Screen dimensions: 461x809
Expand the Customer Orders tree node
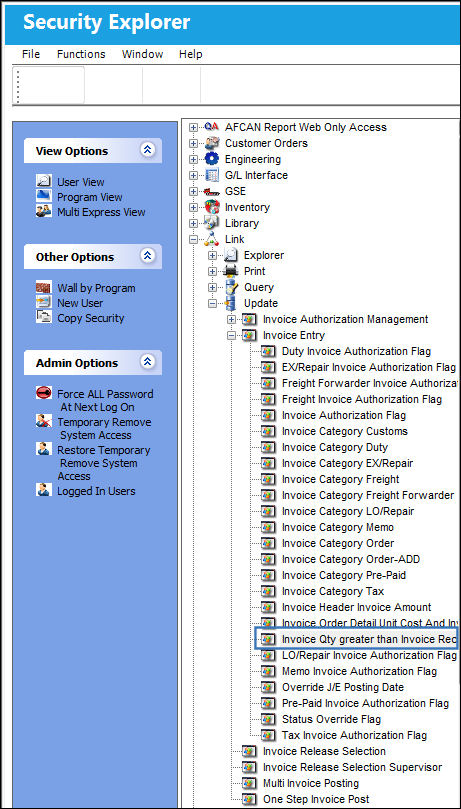coord(193,143)
